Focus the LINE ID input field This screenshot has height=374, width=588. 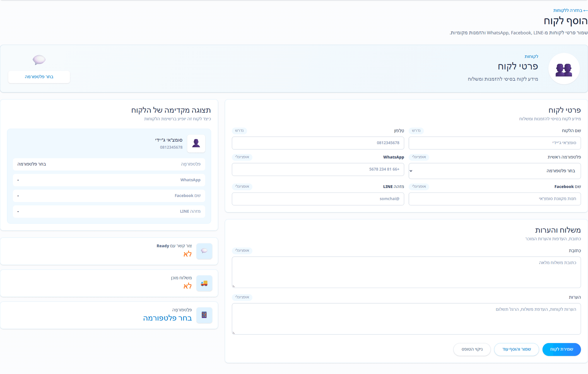point(318,199)
